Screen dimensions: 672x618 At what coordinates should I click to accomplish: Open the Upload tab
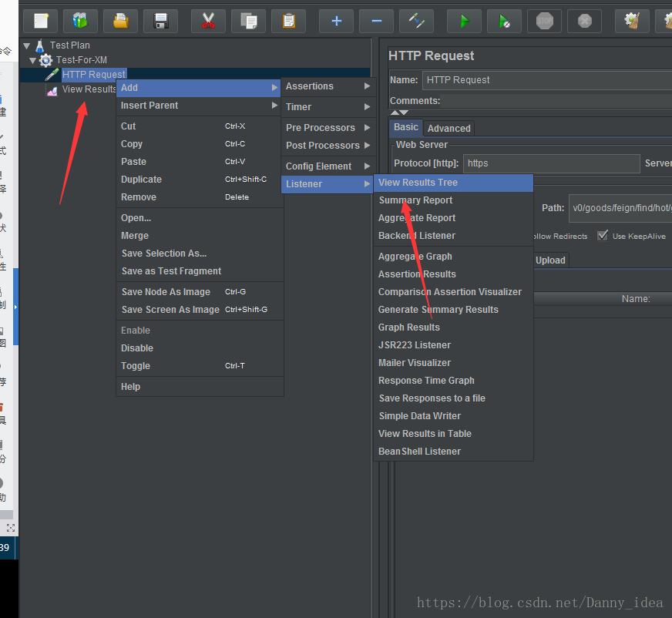[550, 260]
